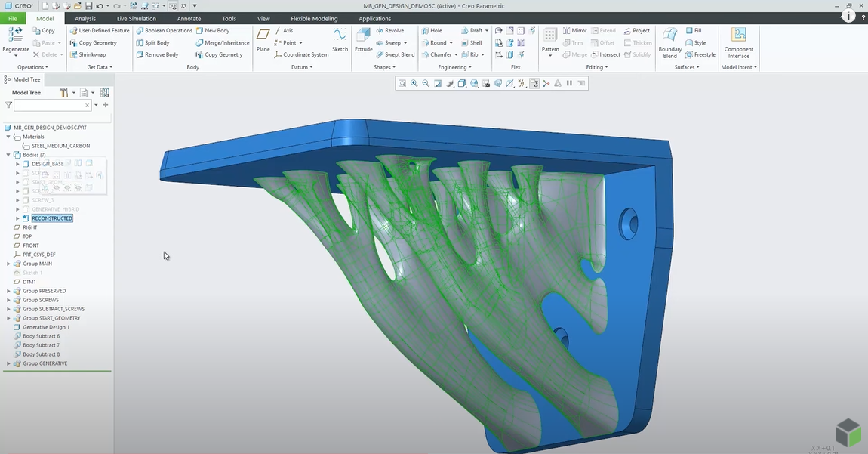Click the Style surface tool
The height and width of the screenshot is (454, 868).
[696, 43]
